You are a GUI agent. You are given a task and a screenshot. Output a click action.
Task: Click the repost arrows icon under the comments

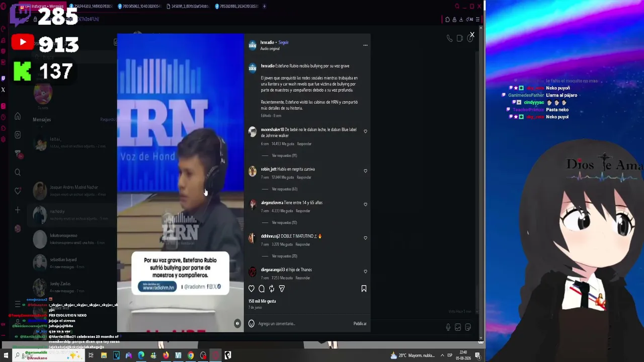[x=272, y=289]
